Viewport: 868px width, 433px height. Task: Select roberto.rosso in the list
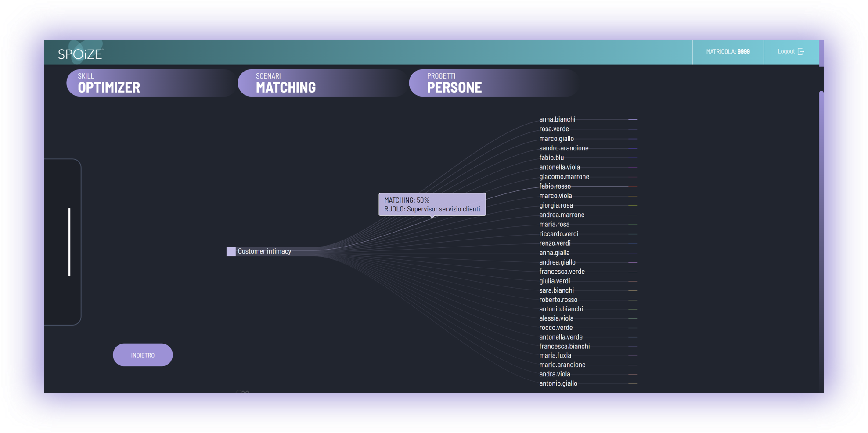click(558, 300)
